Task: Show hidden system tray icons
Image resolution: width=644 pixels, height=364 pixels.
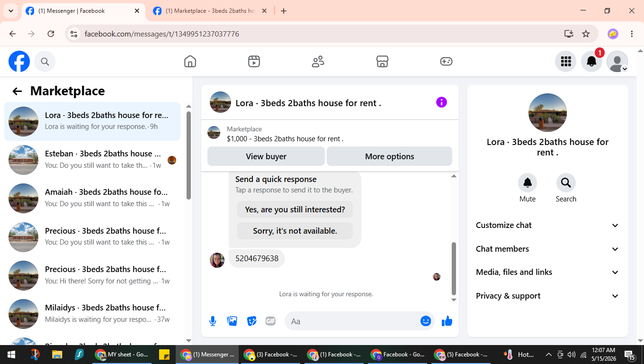Action: pyautogui.click(x=548, y=355)
